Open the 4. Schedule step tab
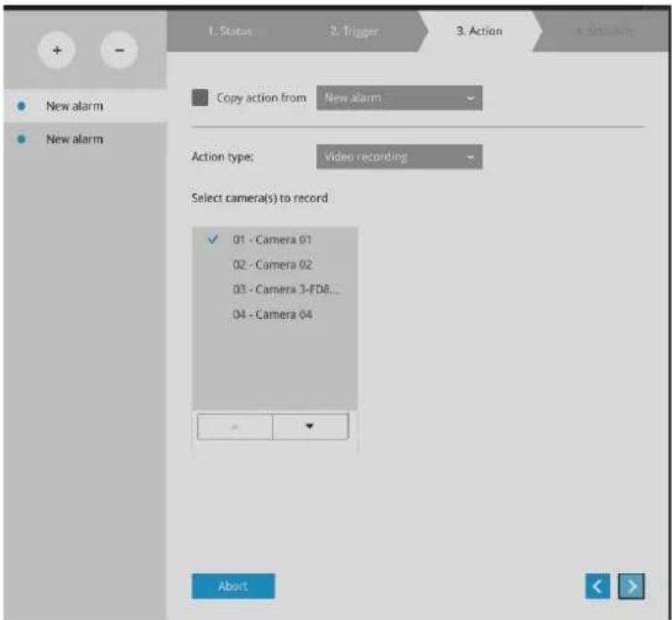This screenshot has height=620, width=672. tap(605, 31)
